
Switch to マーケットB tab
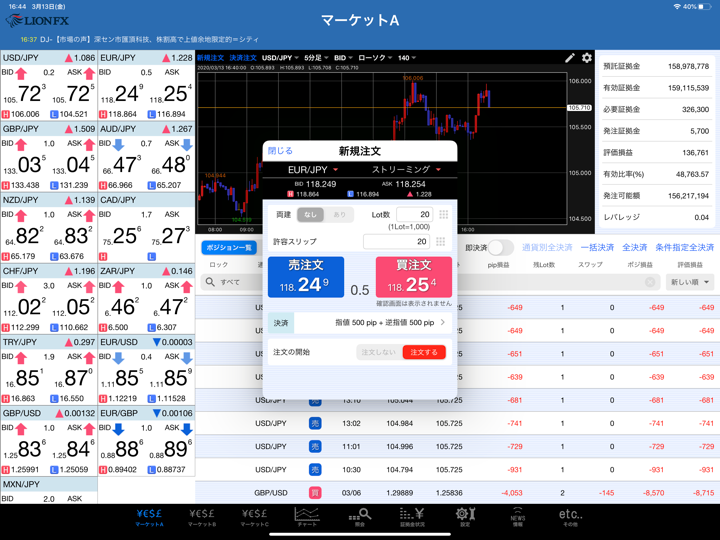pyautogui.click(x=202, y=516)
